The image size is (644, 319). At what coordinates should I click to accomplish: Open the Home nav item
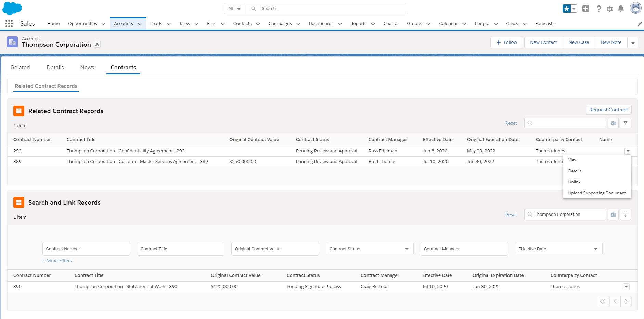click(x=53, y=24)
